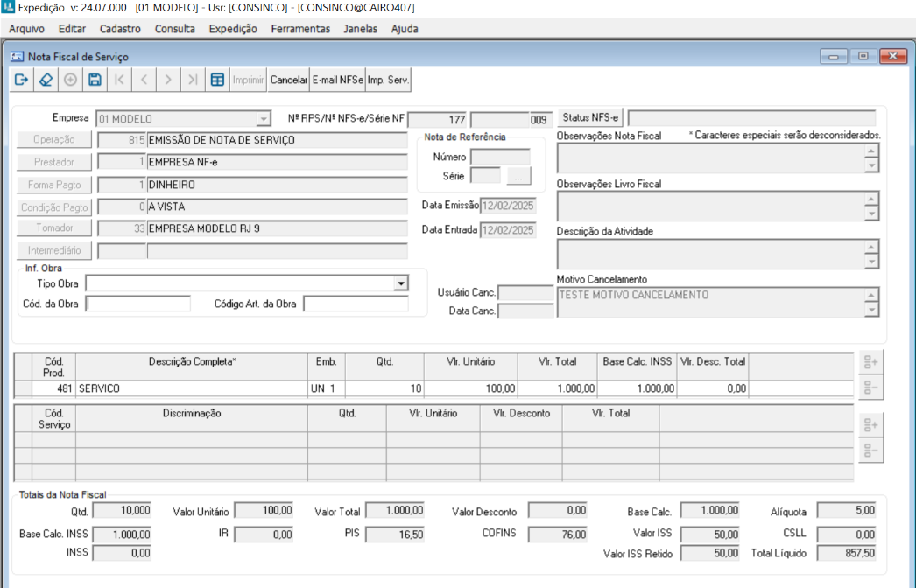The width and height of the screenshot is (916, 588).
Task: Click the add new record plus icon
Action: 70,80
